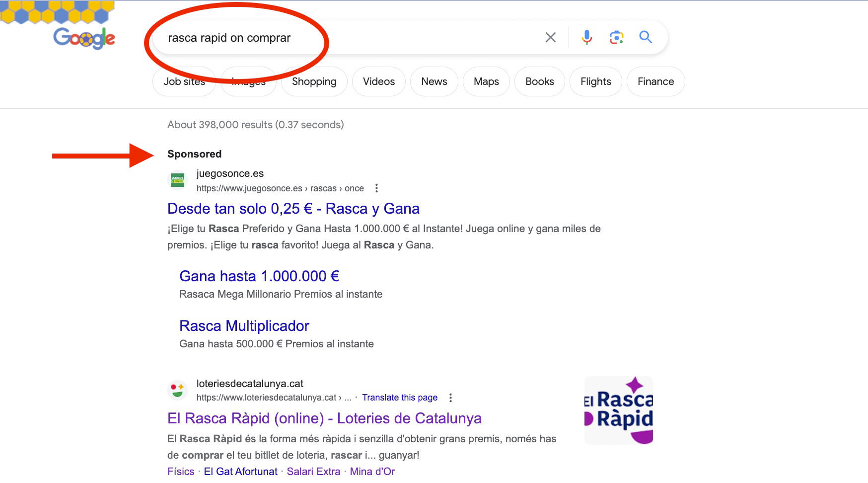The height and width of the screenshot is (483, 868).
Task: Click the loteriesdecatalunya.cat favicon
Action: (x=177, y=390)
